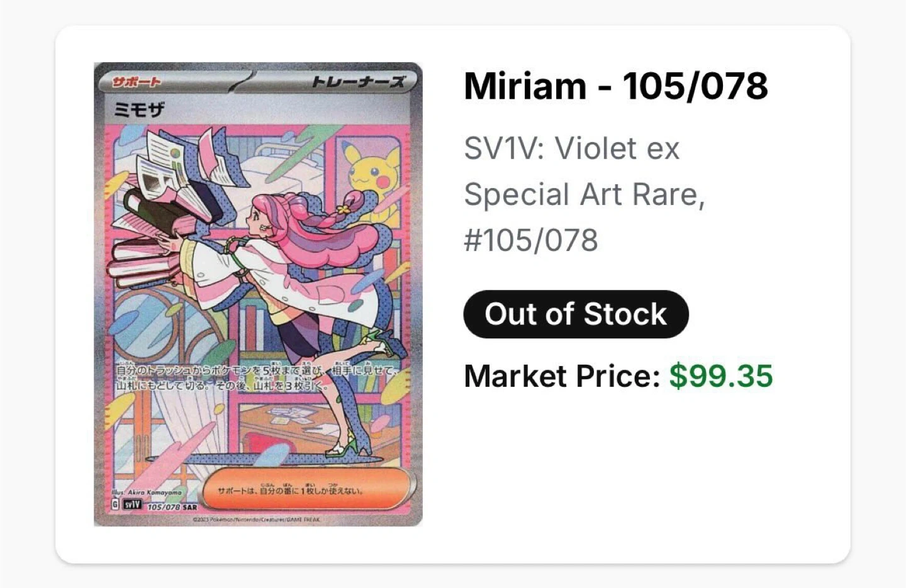Click the G regulation mark on card

[x=115, y=504]
